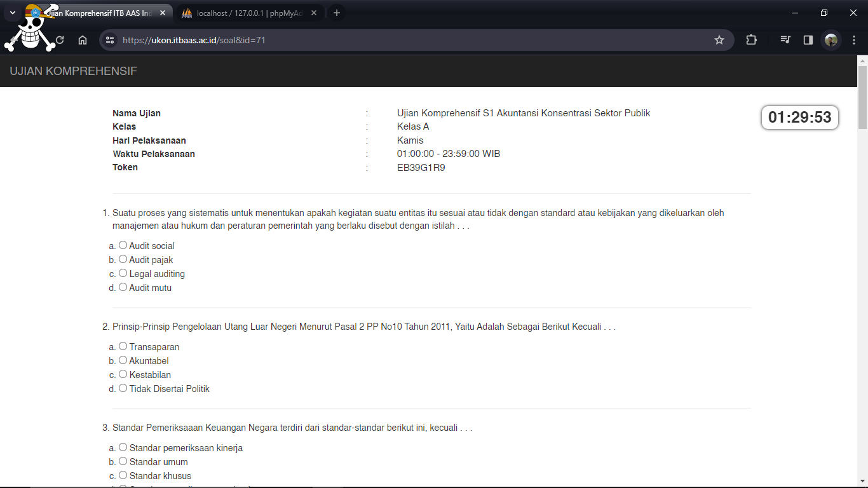Screen dimensions: 868x488
Task: Switch to the localhost phpMyAdmin tab
Action: coord(250,13)
